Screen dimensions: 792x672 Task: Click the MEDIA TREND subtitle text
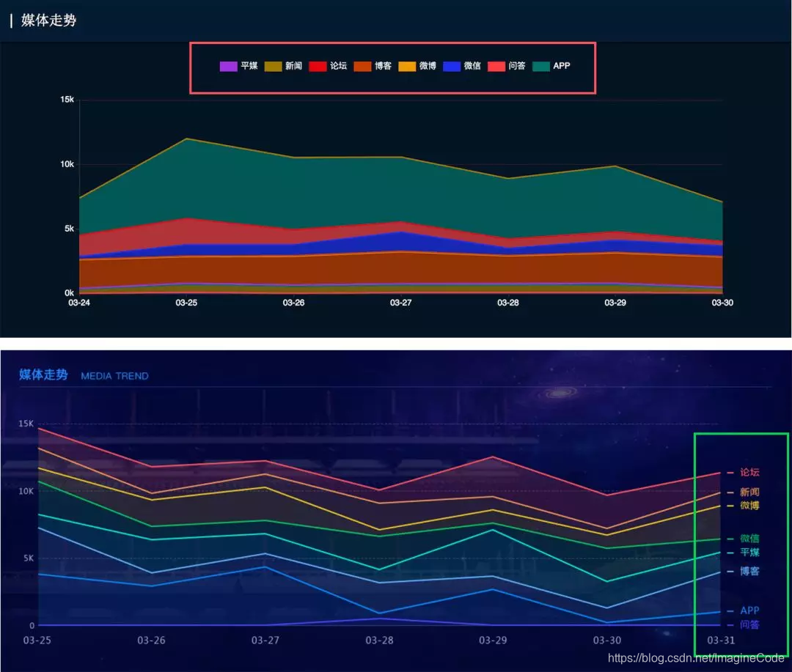[x=114, y=376]
